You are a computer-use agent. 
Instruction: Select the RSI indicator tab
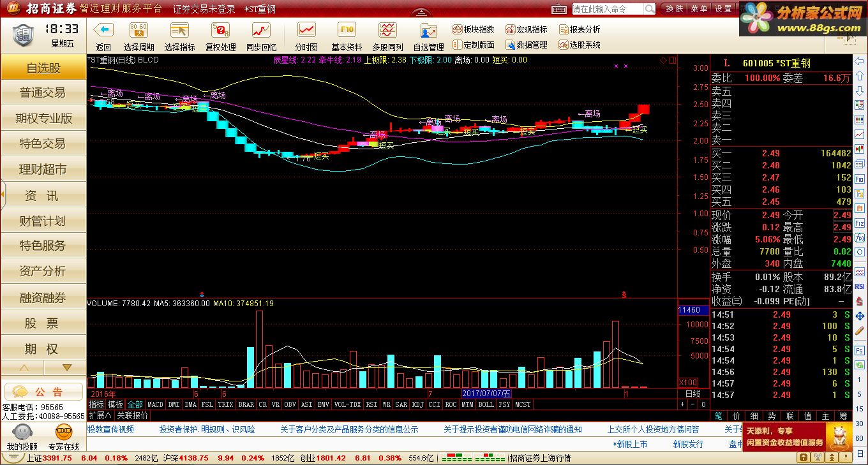click(371, 404)
